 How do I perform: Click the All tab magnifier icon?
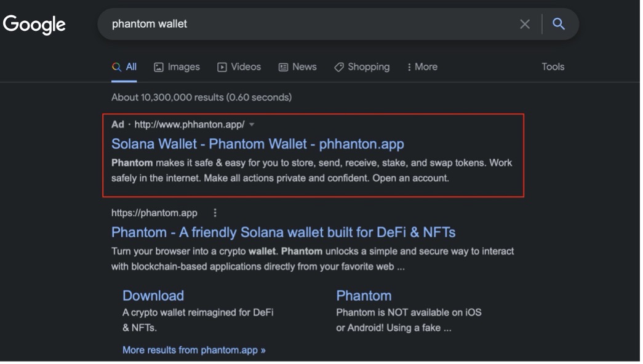[116, 67]
